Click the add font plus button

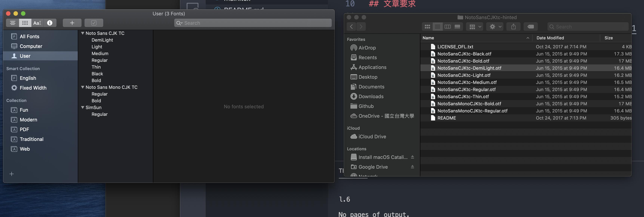(72, 23)
